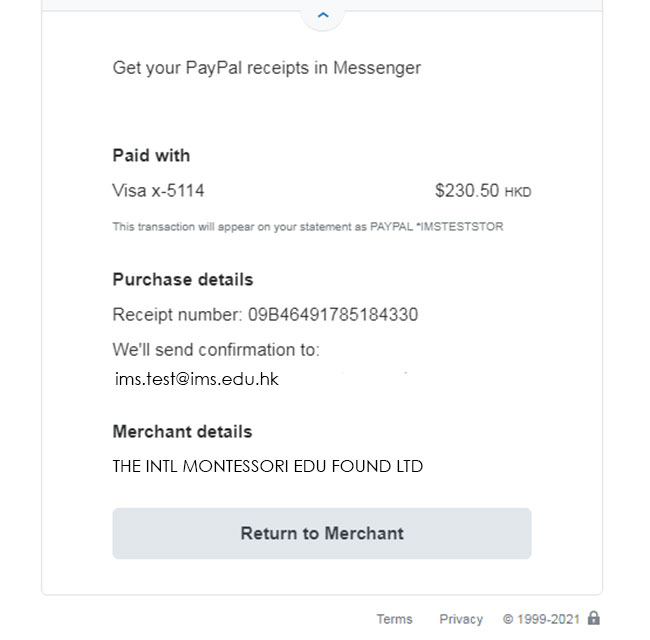Click the $230.50 amount
Viewport: 650px width, 640px height.
(x=467, y=191)
